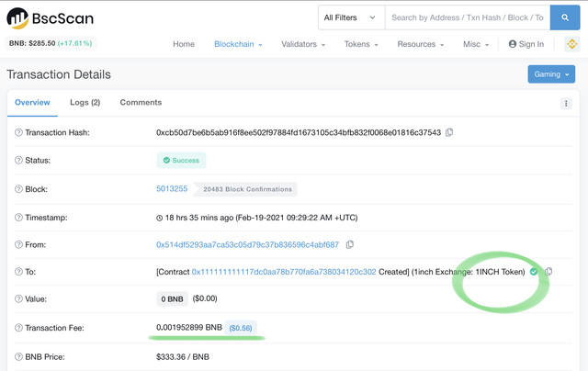
Task: Select the Overview tab
Action: [x=32, y=103]
